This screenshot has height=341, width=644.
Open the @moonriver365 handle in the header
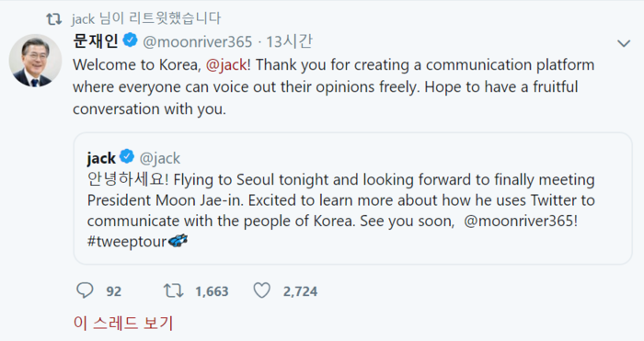(198, 41)
